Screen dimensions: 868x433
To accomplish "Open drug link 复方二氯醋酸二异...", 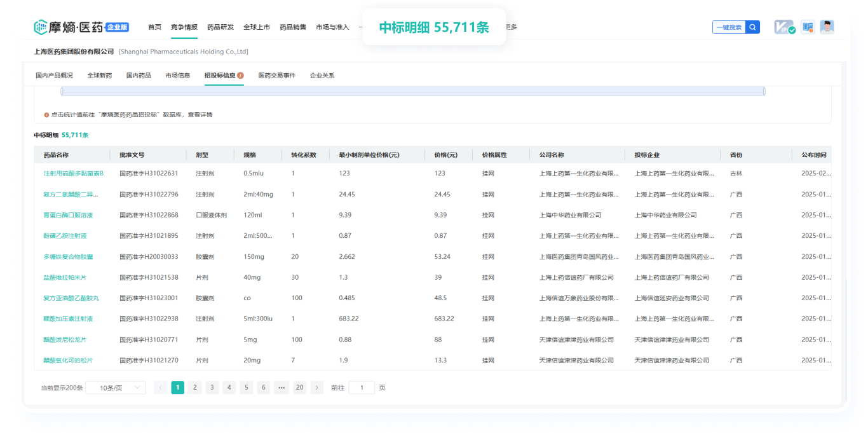I will 71,194.
